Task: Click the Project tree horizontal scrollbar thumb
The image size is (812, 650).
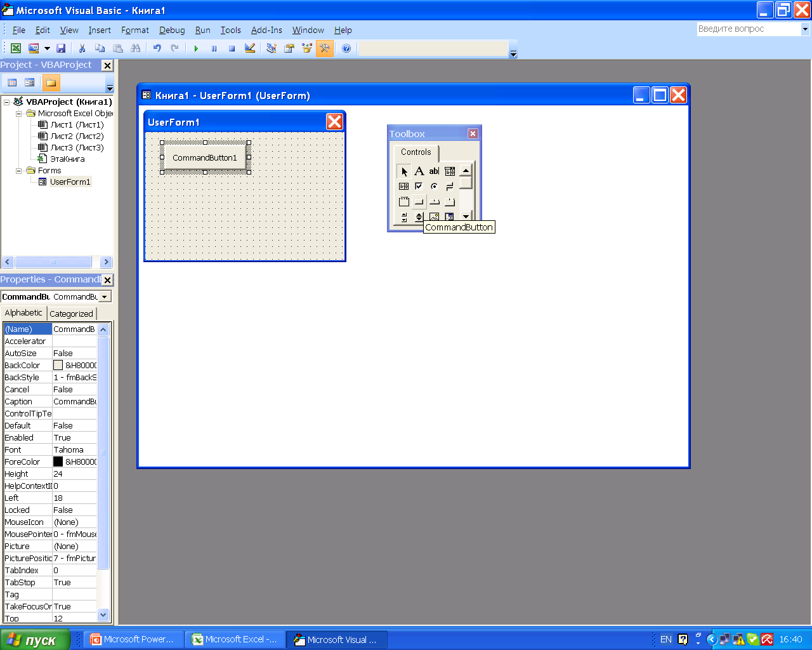Action: click(53, 262)
